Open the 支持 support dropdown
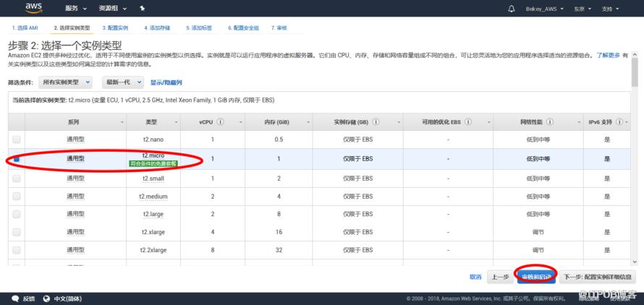The image size is (644, 305). [610, 9]
